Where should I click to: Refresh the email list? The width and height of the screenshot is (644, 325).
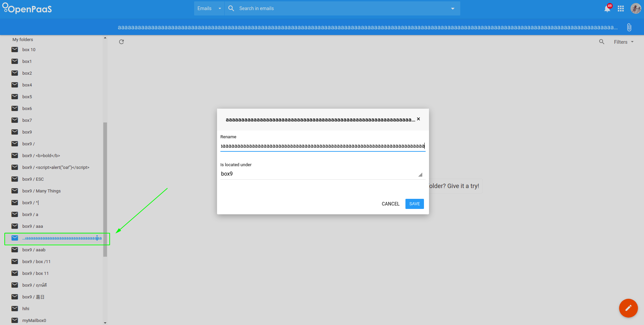point(121,42)
